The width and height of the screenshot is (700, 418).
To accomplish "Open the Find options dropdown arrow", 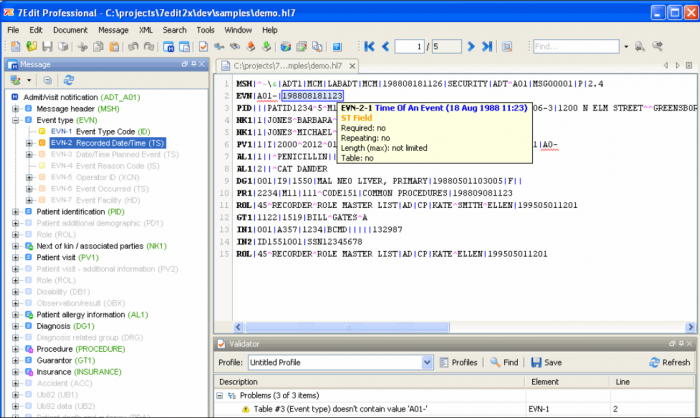I will pos(626,46).
